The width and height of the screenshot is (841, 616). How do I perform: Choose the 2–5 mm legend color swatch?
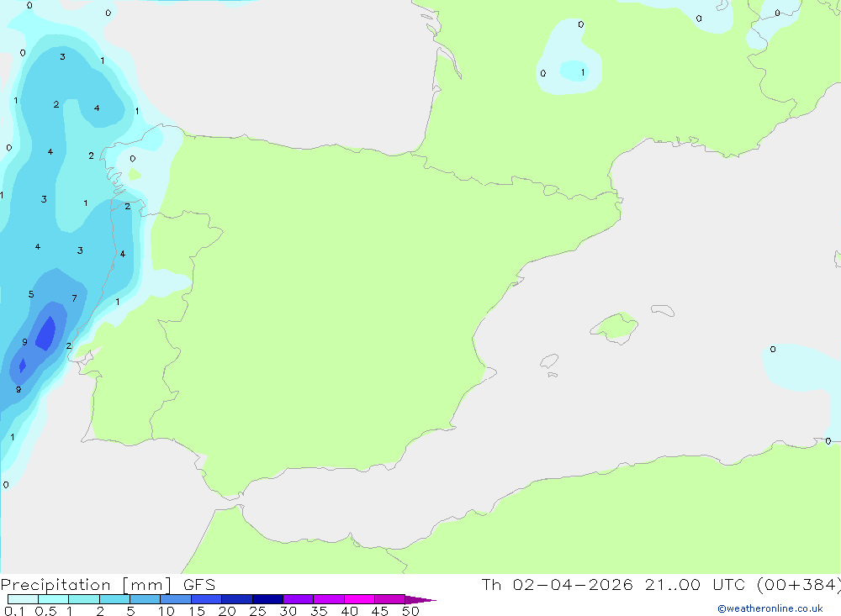114,599
